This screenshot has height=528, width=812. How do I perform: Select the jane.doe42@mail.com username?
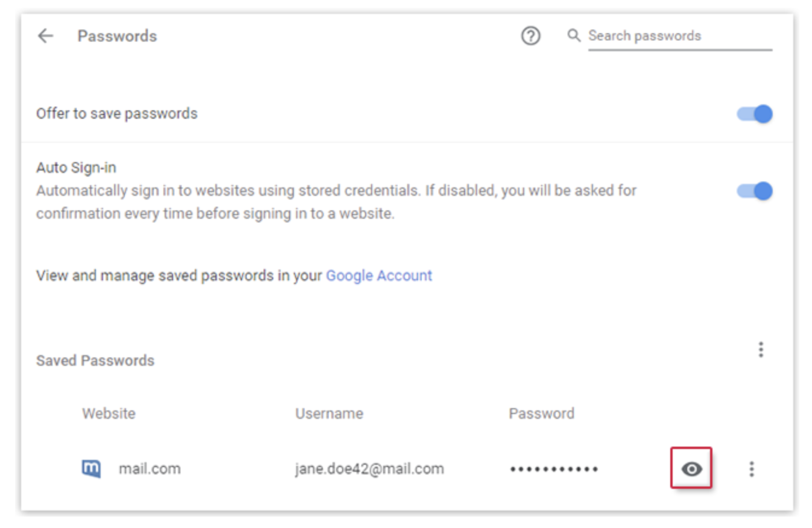[x=369, y=468]
